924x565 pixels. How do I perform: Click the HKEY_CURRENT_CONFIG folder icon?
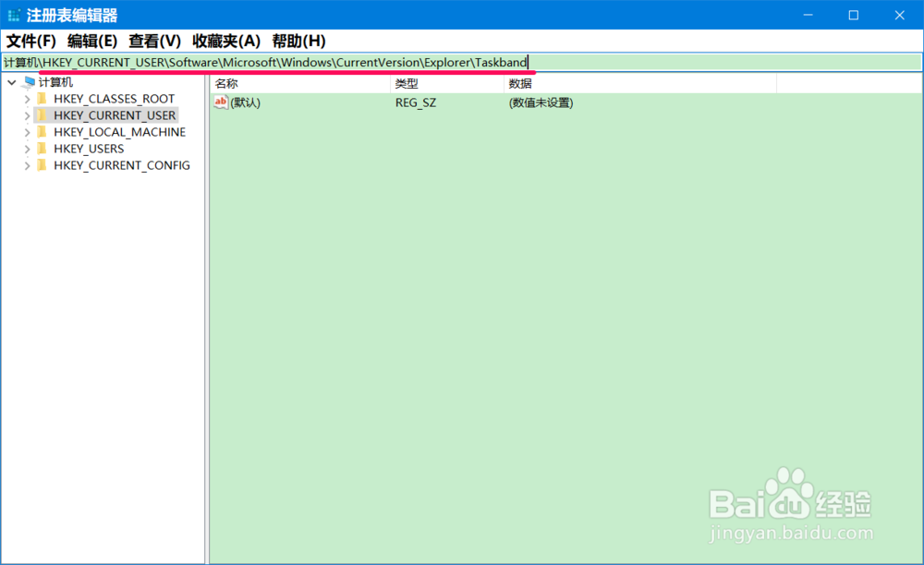click(x=41, y=164)
